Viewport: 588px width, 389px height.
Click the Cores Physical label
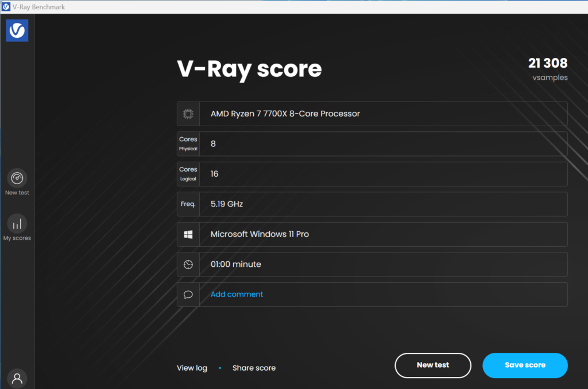point(188,144)
